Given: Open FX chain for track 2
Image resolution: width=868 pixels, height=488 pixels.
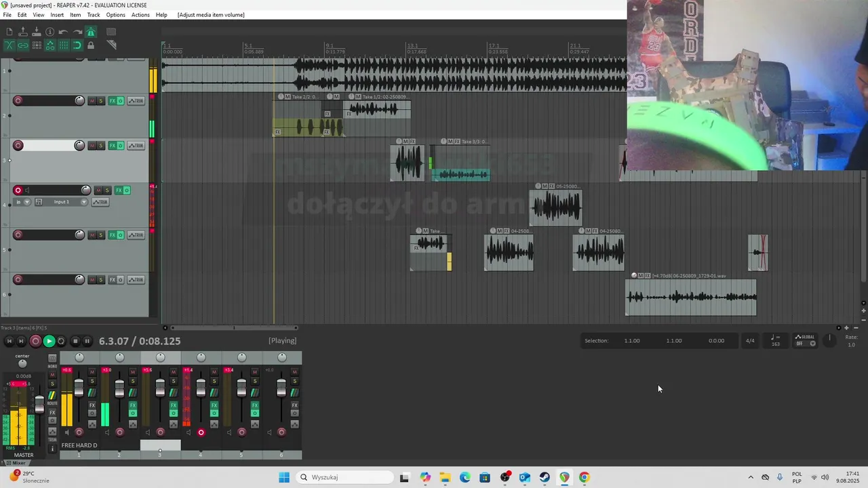Looking at the screenshot, I should click(x=113, y=101).
